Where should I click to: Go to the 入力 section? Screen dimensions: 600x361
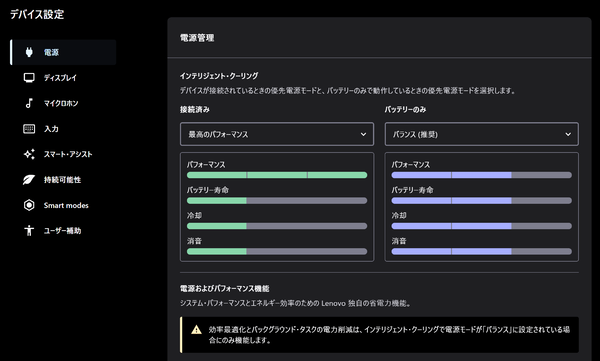pyautogui.click(x=63, y=129)
